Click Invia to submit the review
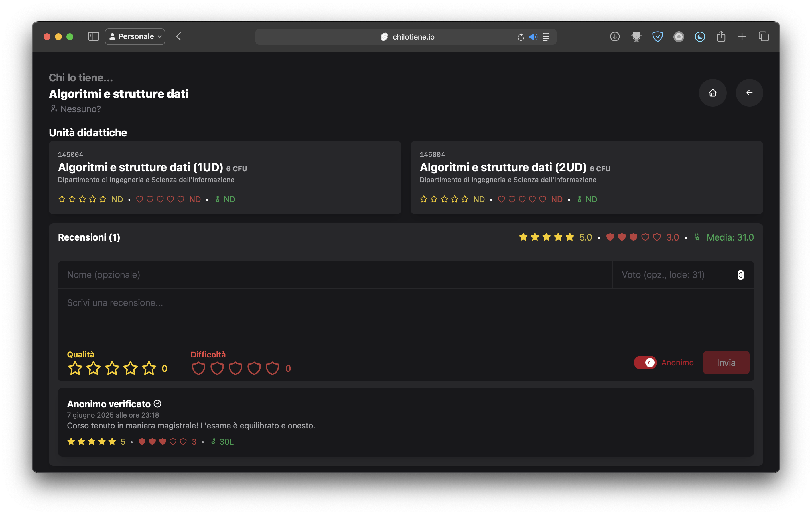The width and height of the screenshot is (812, 515). [x=726, y=363]
